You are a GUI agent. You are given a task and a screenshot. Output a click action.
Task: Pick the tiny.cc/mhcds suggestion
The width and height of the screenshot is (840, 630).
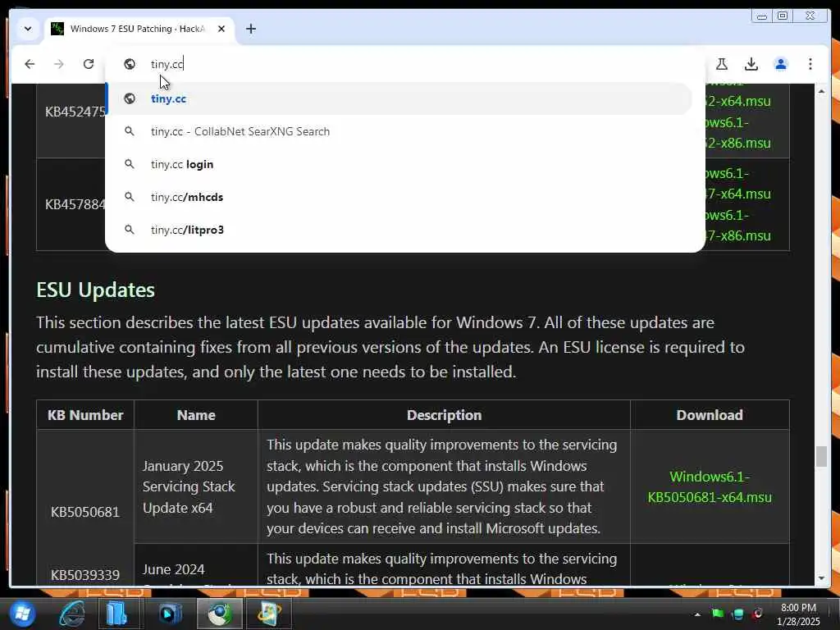pyautogui.click(x=399, y=197)
